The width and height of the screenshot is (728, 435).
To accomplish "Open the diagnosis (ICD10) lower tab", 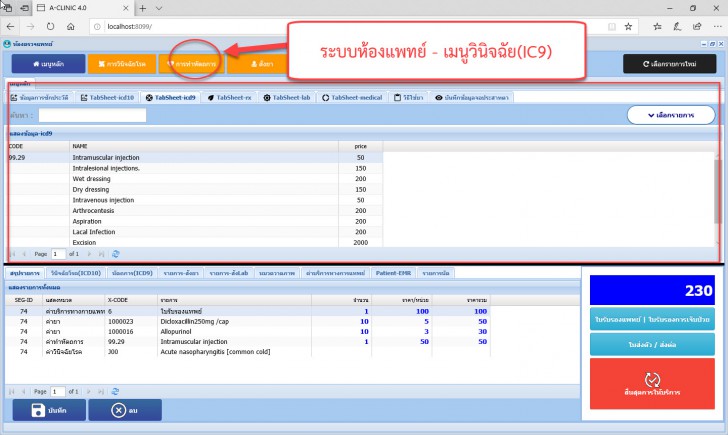I will 76,273.
